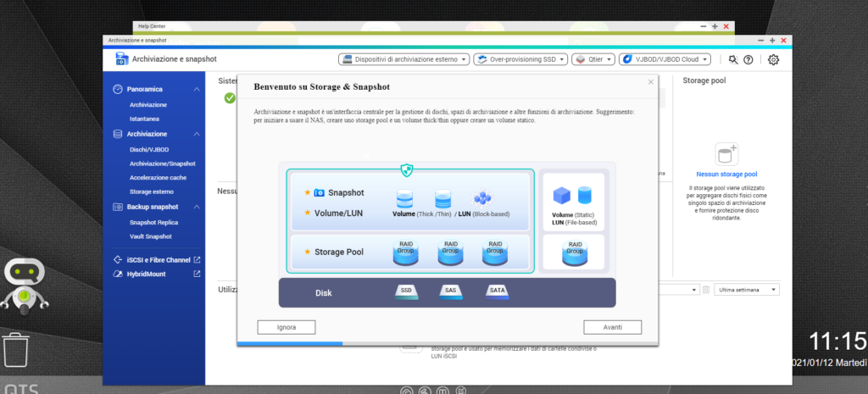Open the Qtier dropdown

[x=593, y=59]
